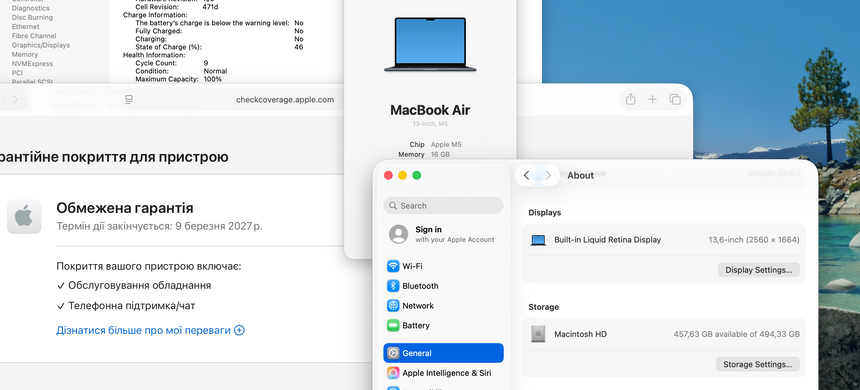This screenshot has width=860, height=390.
Task: Click the Chip Apple M5 row
Action: click(435, 145)
